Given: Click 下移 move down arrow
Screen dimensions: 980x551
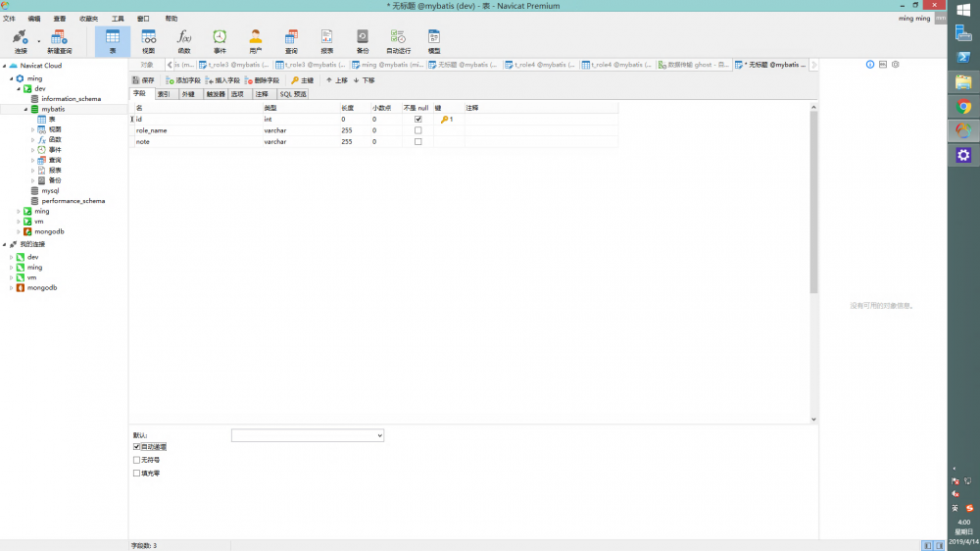Looking at the screenshot, I should coord(364,80).
